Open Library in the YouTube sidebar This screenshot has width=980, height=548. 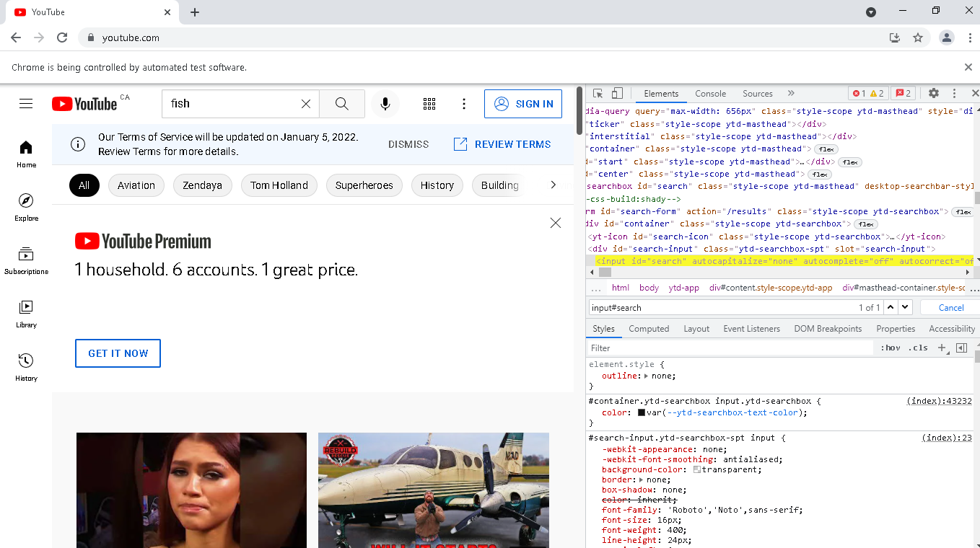point(26,314)
